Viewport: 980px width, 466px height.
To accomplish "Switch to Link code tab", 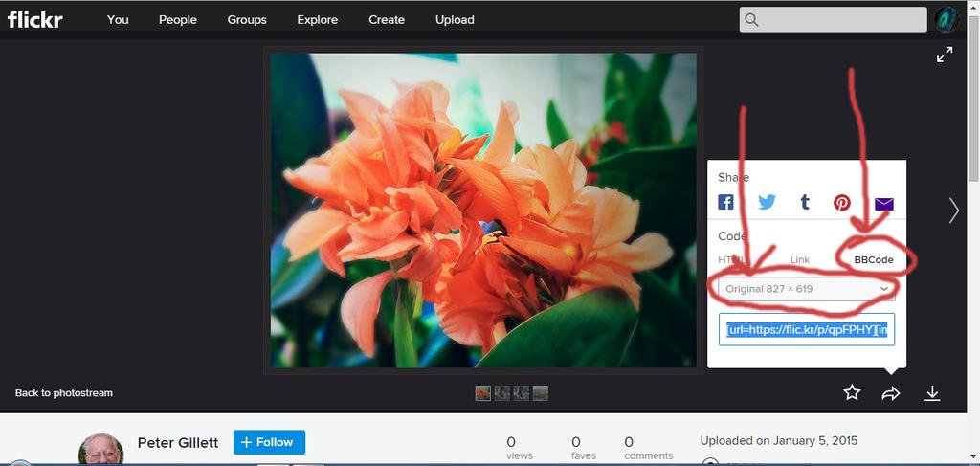I will click(800, 260).
